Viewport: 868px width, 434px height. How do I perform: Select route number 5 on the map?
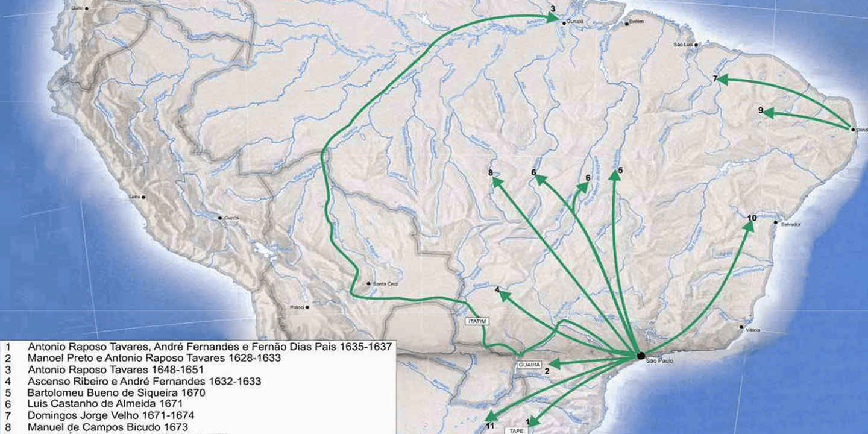pyautogui.click(x=620, y=170)
